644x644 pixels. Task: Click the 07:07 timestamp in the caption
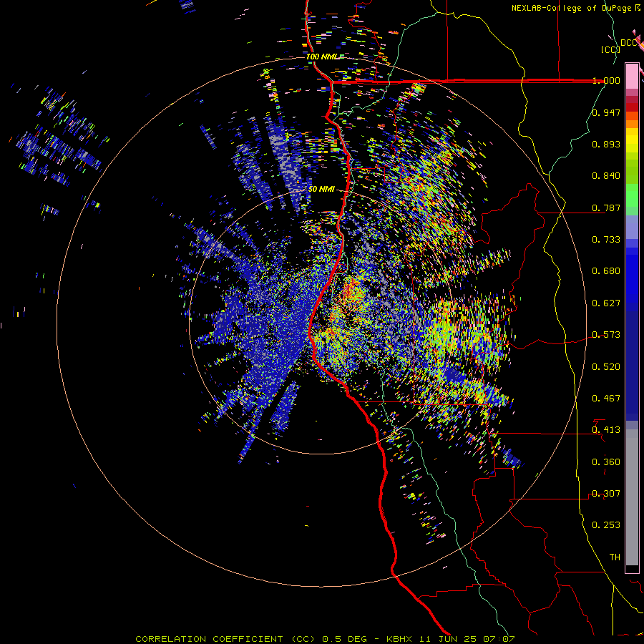coord(498,639)
